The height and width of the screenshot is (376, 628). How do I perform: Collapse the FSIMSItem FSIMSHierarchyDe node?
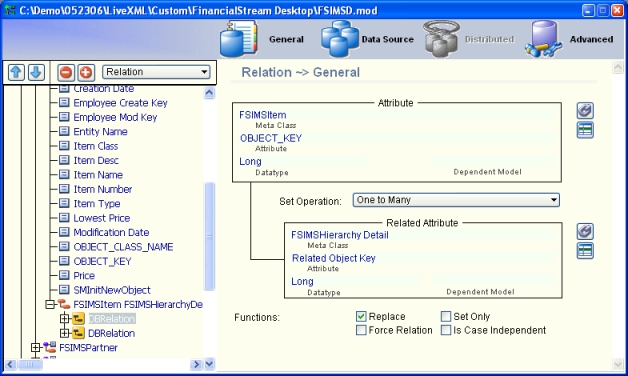(50, 305)
